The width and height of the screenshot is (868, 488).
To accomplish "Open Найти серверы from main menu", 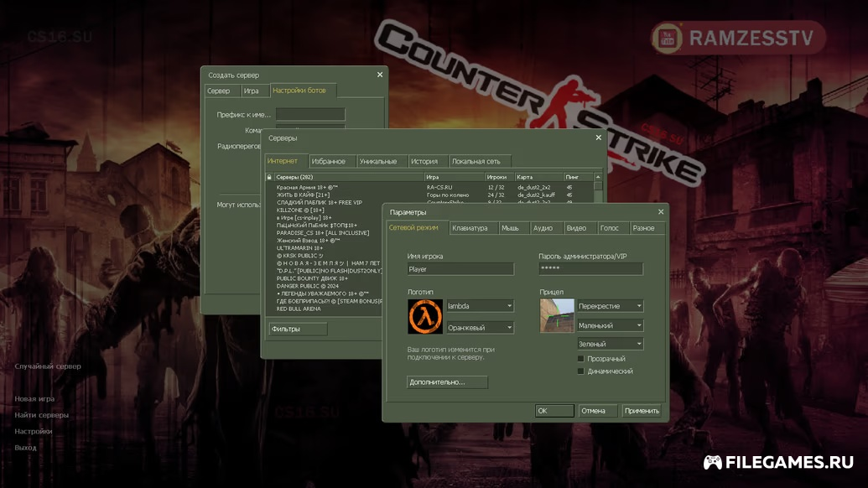I will [42, 415].
